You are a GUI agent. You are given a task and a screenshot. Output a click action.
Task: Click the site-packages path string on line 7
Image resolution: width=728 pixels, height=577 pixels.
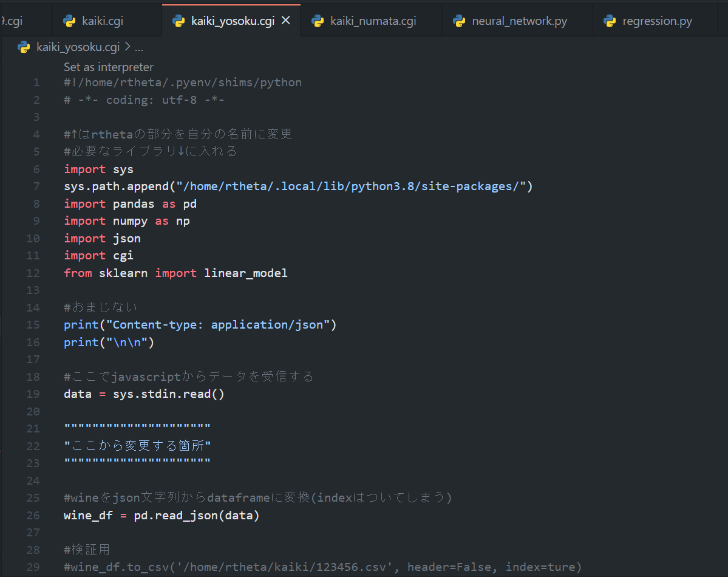pos(347,186)
